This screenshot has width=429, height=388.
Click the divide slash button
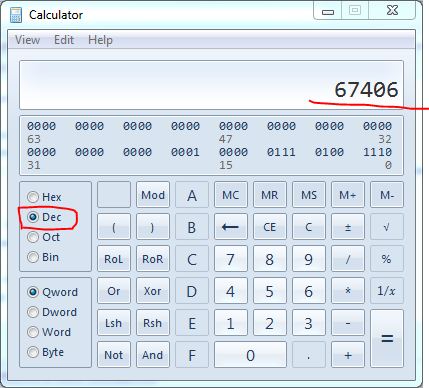click(x=348, y=259)
